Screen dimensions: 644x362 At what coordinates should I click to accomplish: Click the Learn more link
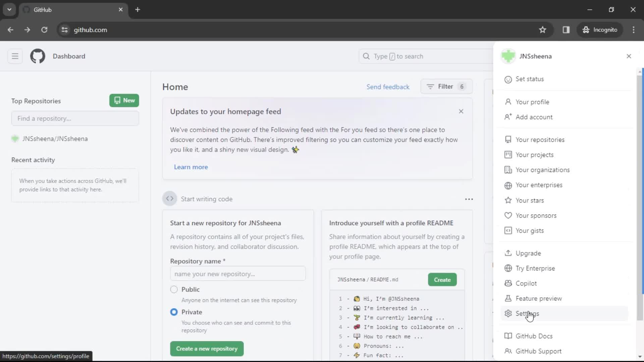point(191,167)
